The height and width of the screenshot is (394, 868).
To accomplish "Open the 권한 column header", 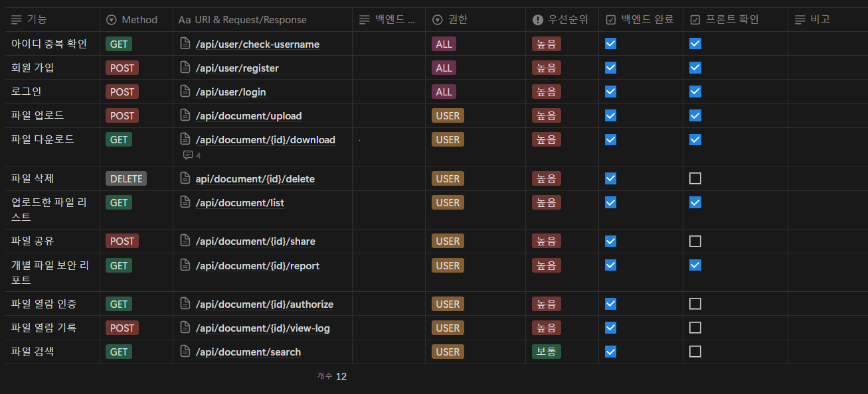I will [x=476, y=20].
